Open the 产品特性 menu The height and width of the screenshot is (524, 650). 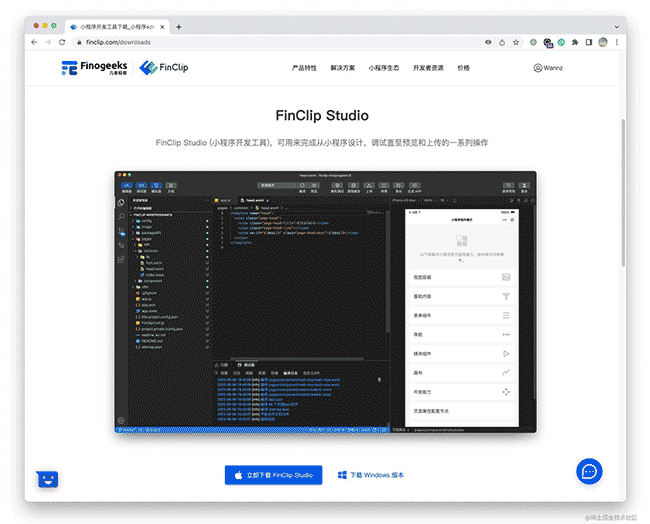tap(304, 68)
